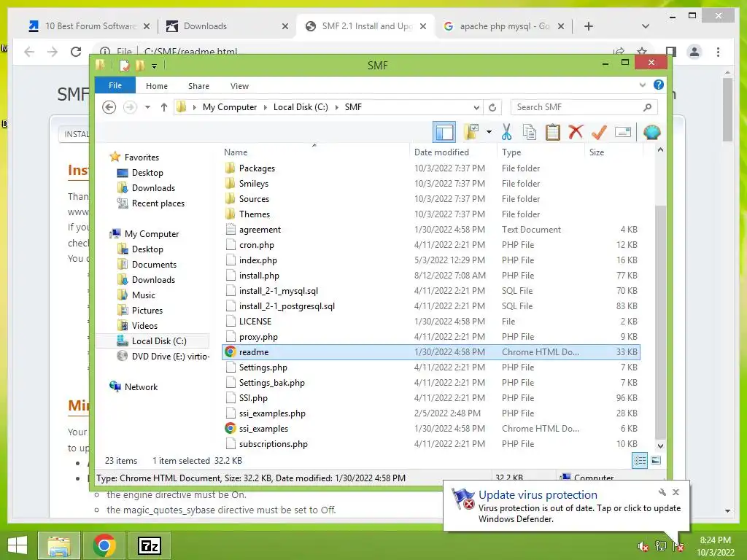Sort files by Size column header
The height and width of the screenshot is (560, 747).
pos(614,152)
